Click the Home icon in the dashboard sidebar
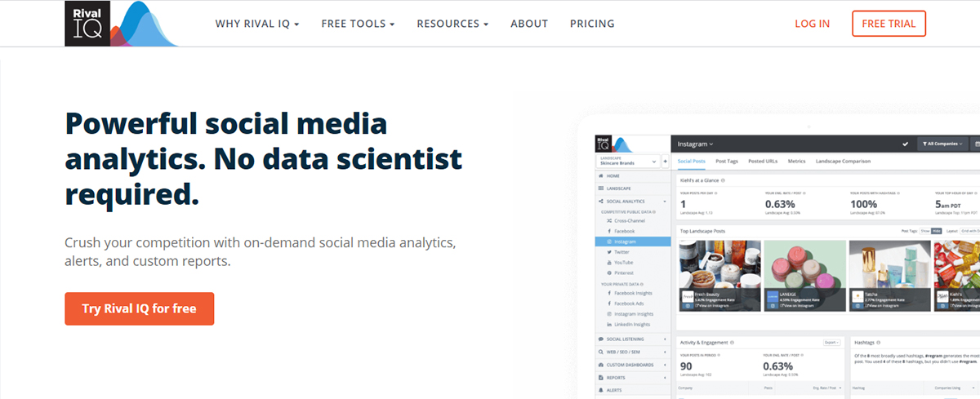Screen dimensions: 980x399 pos(600,176)
